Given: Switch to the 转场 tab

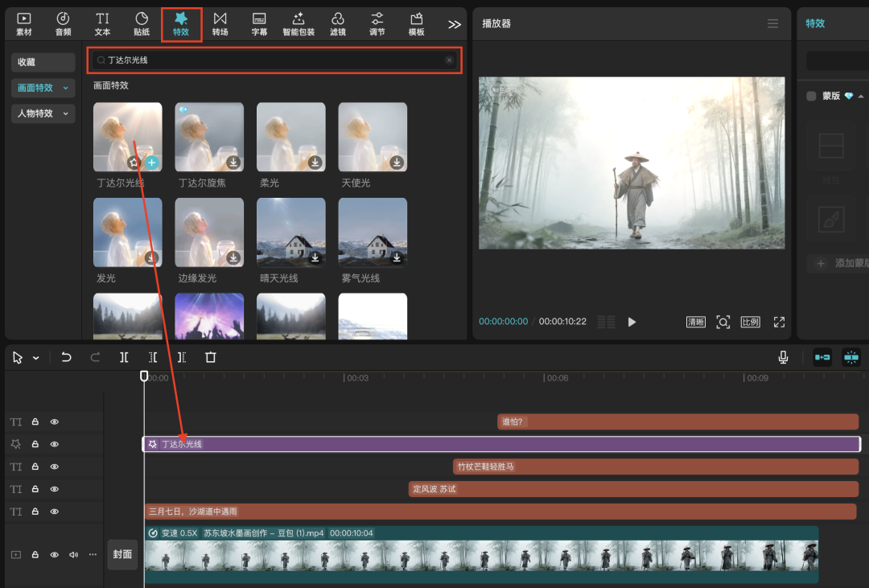Looking at the screenshot, I should click(220, 24).
